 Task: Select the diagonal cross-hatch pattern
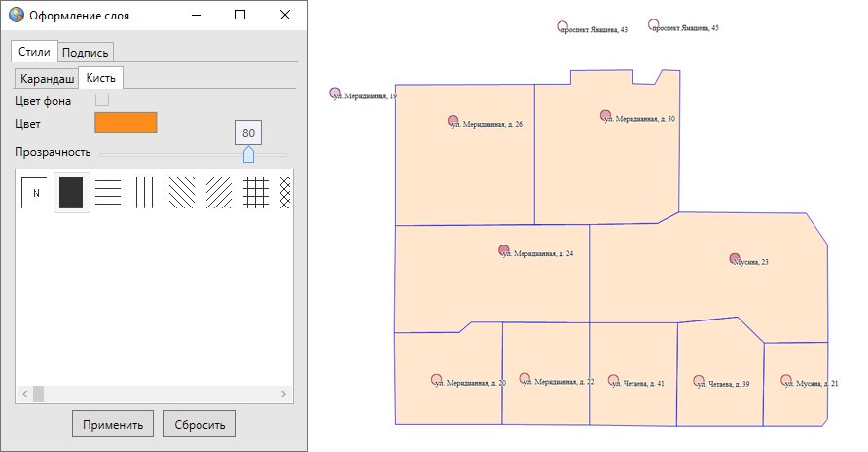click(x=285, y=193)
